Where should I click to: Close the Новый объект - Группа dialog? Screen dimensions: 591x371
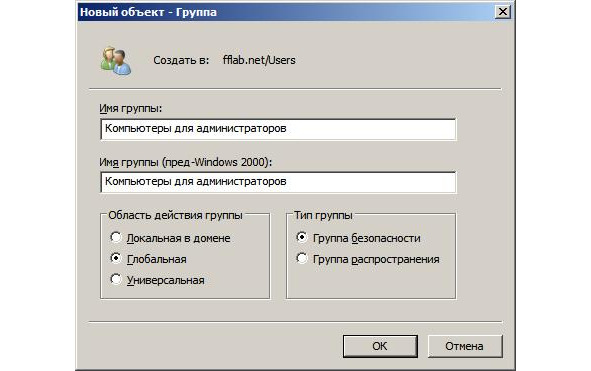(502, 12)
